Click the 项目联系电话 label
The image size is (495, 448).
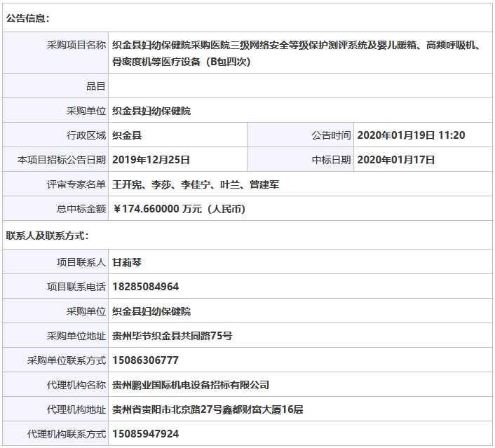(76, 287)
